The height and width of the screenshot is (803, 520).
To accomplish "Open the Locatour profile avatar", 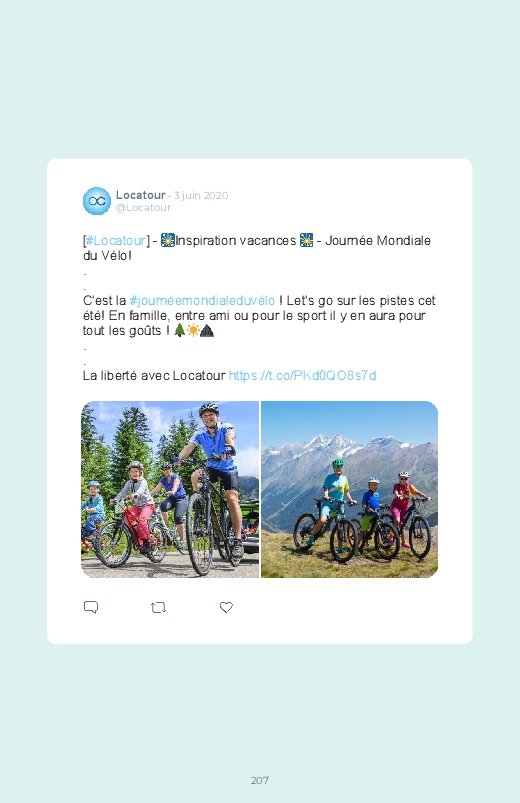I will pos(97,201).
